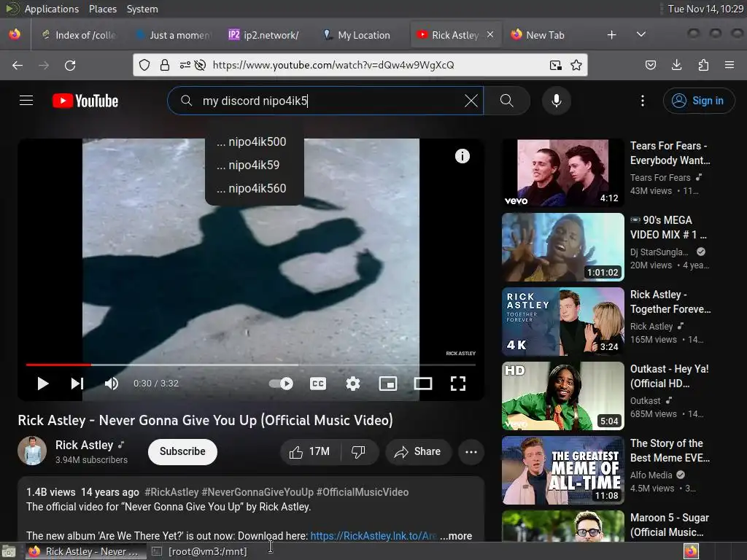The width and height of the screenshot is (747, 560).
Task: Mute the video volume
Action: [112, 384]
